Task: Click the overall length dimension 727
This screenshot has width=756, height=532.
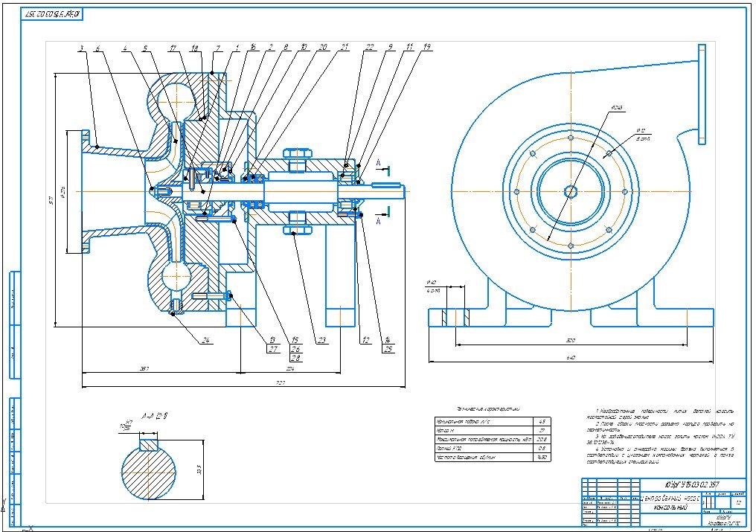Action: (x=281, y=382)
